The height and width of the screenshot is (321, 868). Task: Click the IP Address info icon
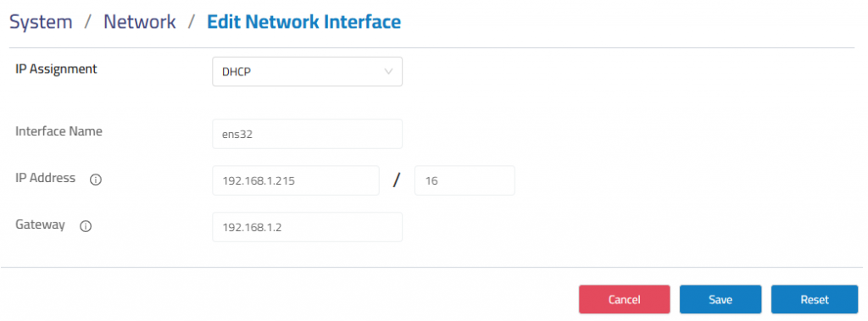click(96, 180)
